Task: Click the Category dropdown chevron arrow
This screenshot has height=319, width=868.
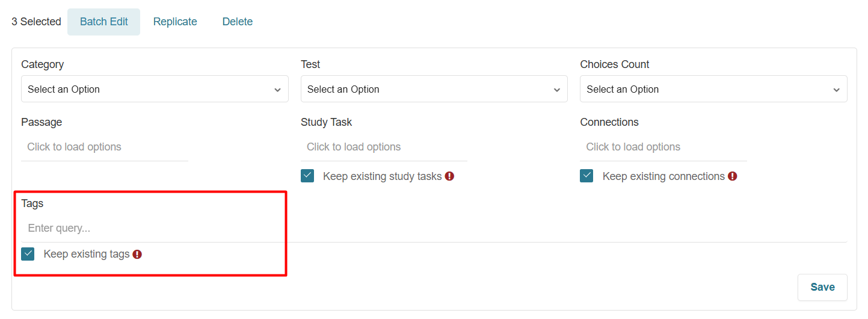Action: (277, 90)
